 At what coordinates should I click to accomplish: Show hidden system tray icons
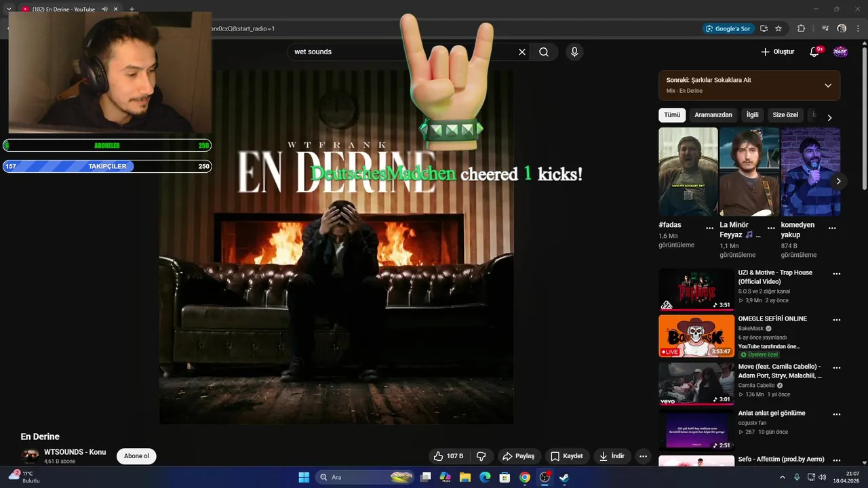[783, 477]
